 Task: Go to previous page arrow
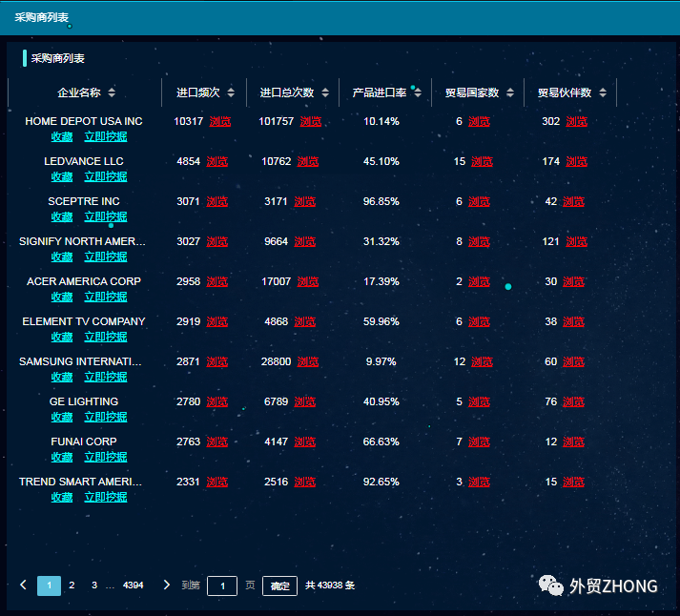[24, 585]
